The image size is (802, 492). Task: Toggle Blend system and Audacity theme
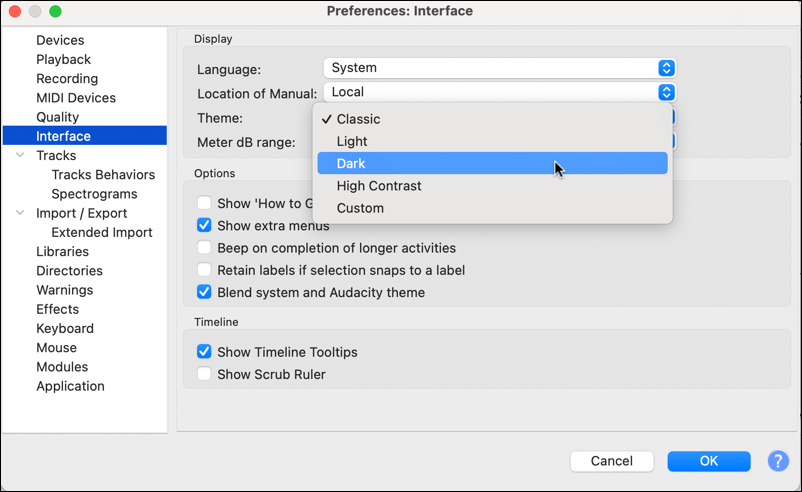pos(204,293)
